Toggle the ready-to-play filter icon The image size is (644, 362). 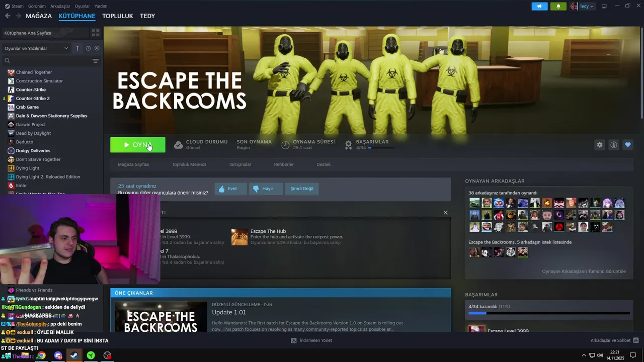pyautogui.click(x=97, y=48)
